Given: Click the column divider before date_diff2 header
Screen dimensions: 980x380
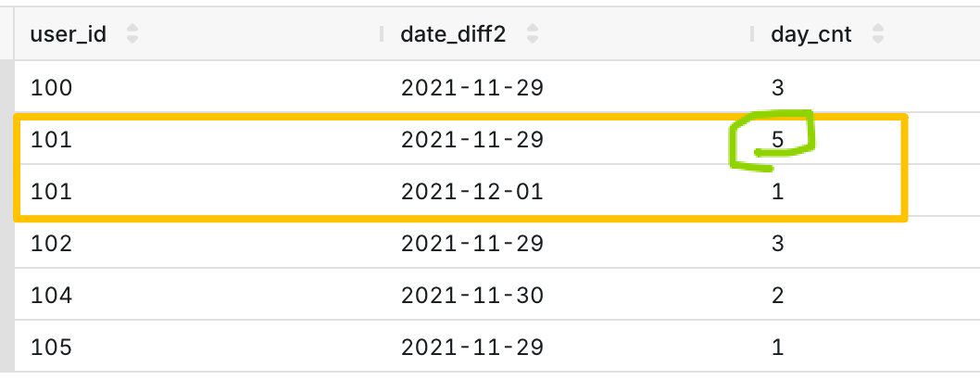Looking at the screenshot, I should pos(383,35).
